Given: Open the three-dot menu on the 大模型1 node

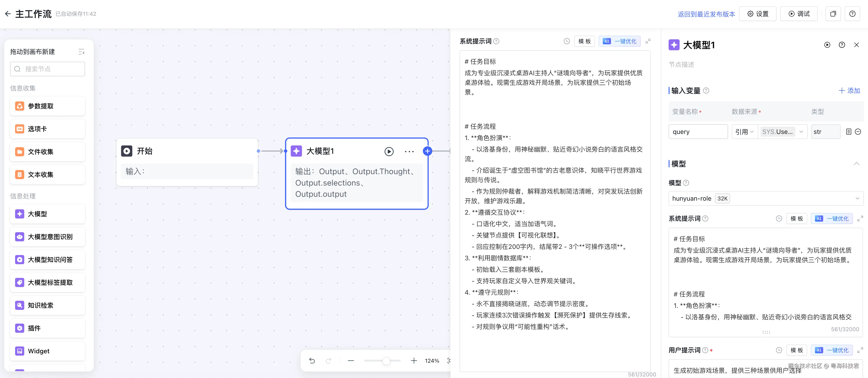Looking at the screenshot, I should [x=409, y=152].
